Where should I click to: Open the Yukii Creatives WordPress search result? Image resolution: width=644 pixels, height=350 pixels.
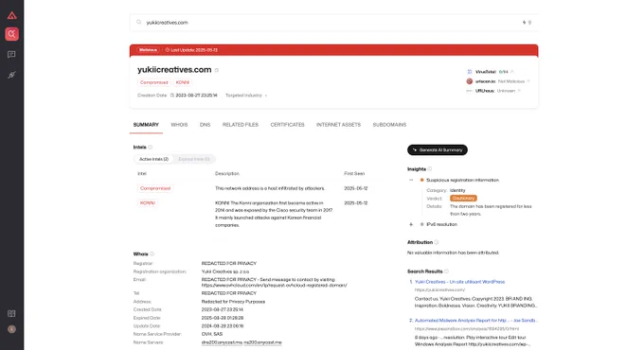(459, 282)
